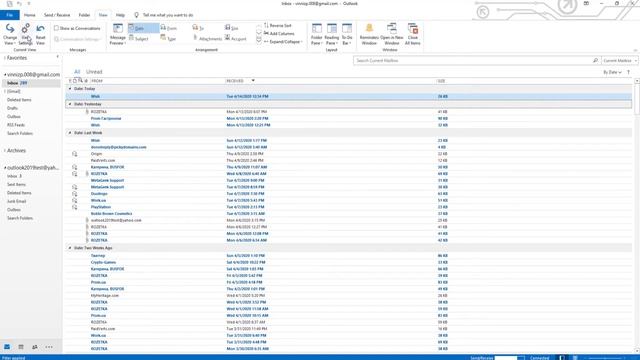The width and height of the screenshot is (640, 360).
Task: Select Junk Email folder
Action: point(17,201)
